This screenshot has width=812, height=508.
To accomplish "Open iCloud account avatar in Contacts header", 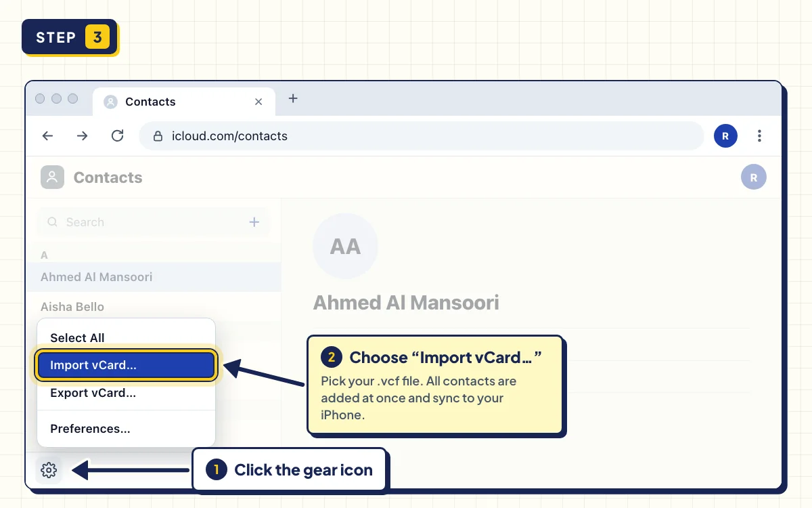I will pyautogui.click(x=754, y=177).
